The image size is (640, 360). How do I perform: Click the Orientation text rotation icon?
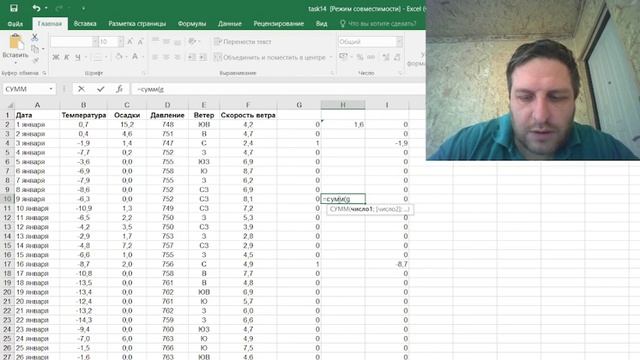192,42
